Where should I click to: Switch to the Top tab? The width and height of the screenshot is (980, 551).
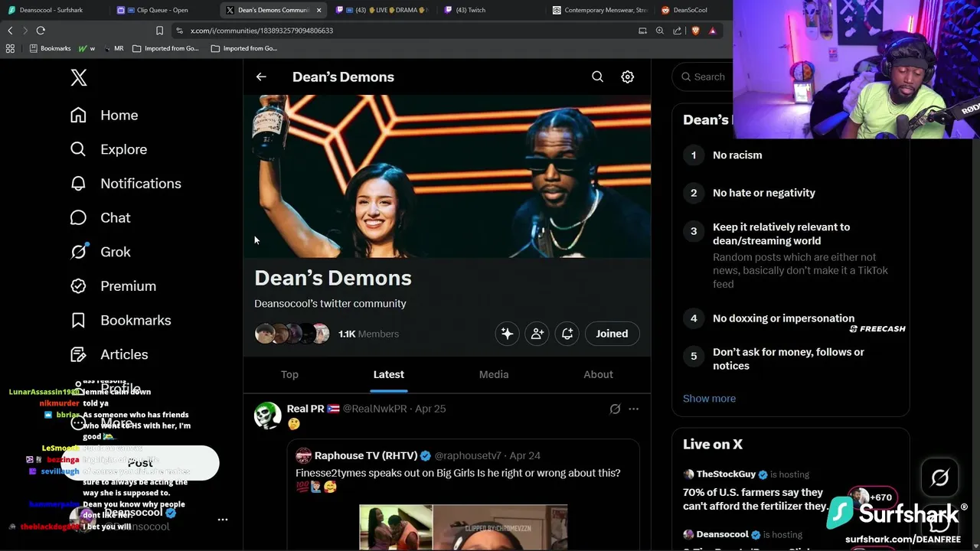289,374
